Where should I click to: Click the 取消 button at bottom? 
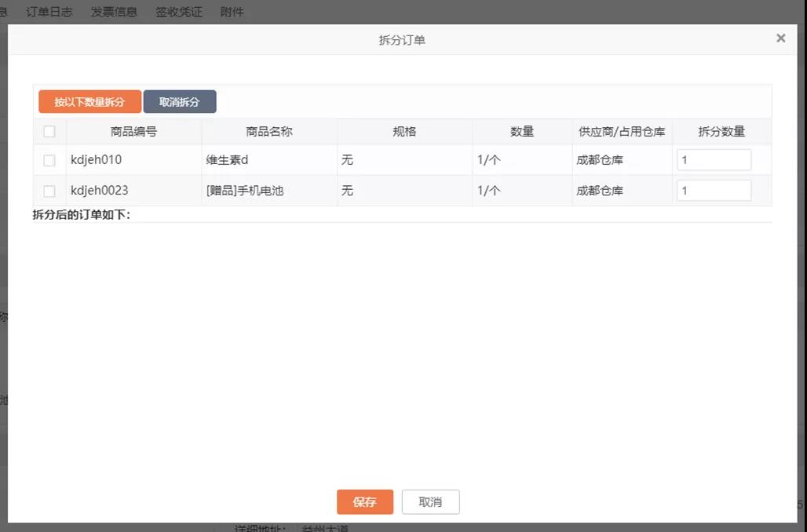pos(430,502)
